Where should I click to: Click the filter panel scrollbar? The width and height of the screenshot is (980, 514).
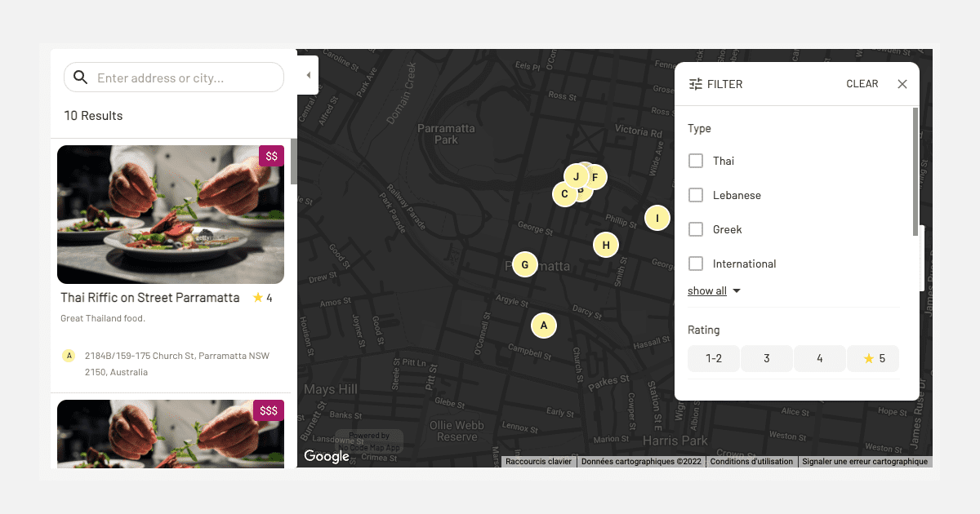pos(915,172)
